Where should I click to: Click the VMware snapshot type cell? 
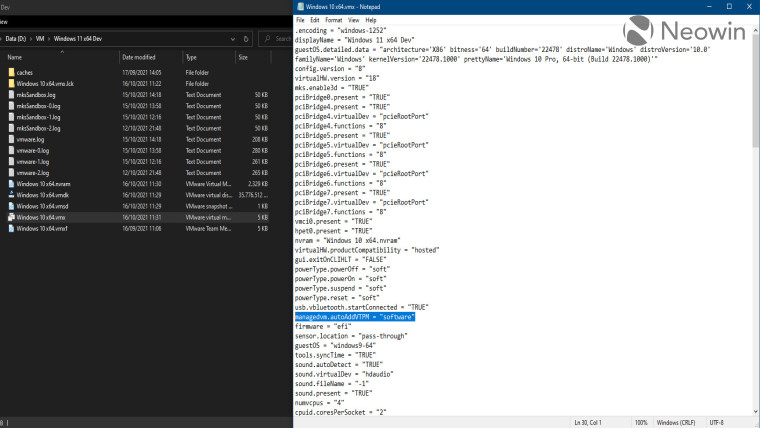[208, 206]
